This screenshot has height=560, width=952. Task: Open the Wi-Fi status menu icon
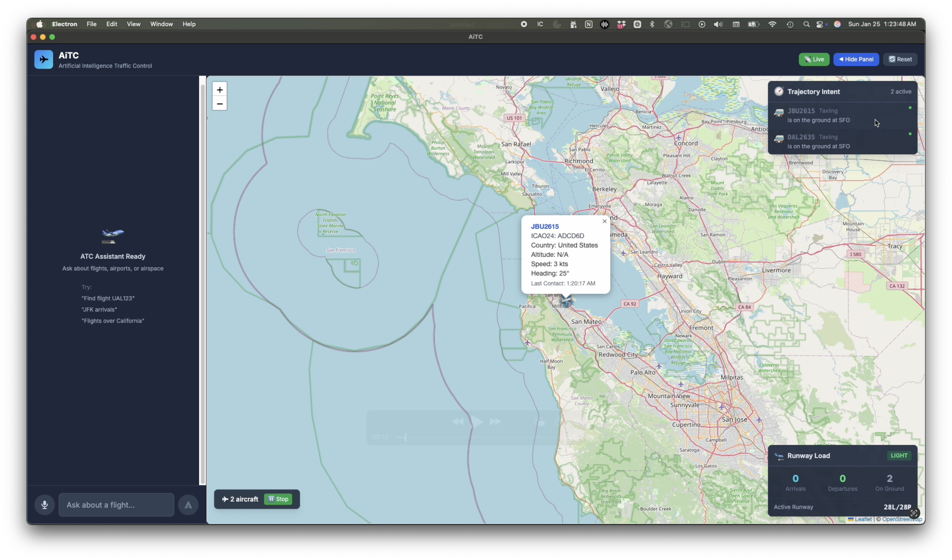(772, 24)
